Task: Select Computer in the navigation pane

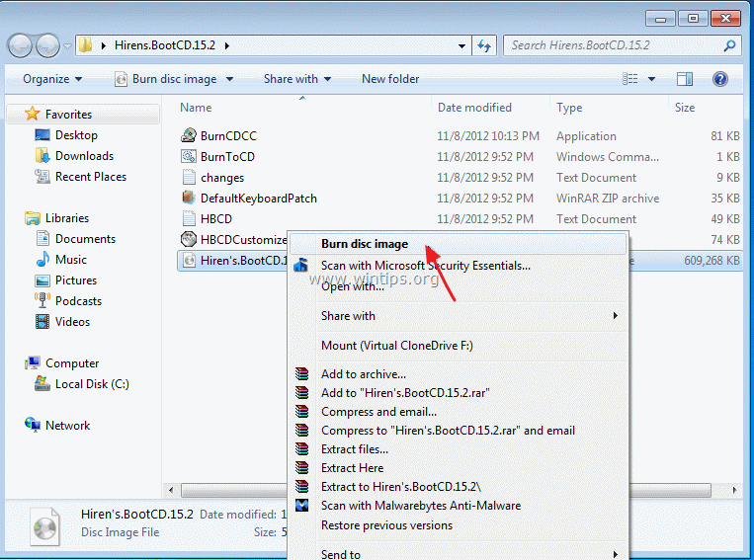Action: tap(62, 362)
